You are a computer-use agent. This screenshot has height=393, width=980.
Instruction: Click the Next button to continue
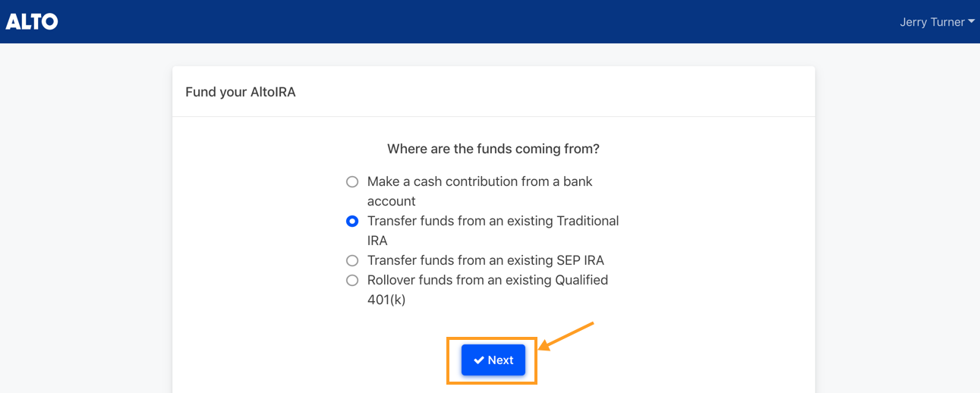click(x=493, y=360)
